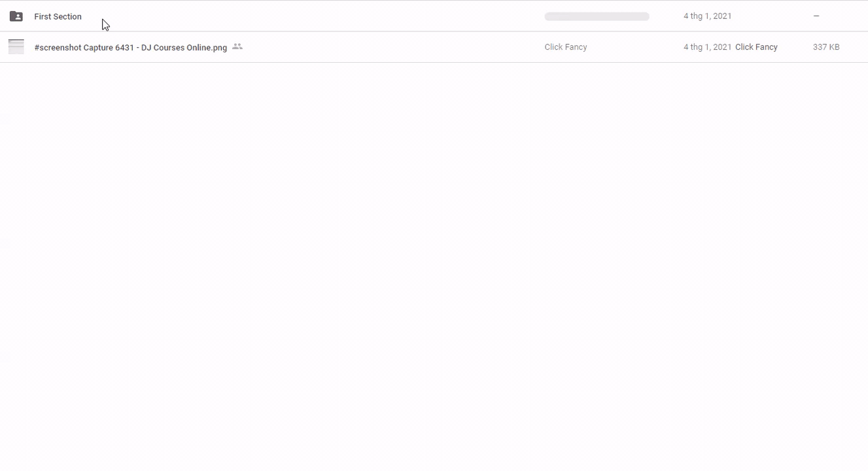Click the dash size value for First Section
868x471 pixels.
[x=816, y=16]
